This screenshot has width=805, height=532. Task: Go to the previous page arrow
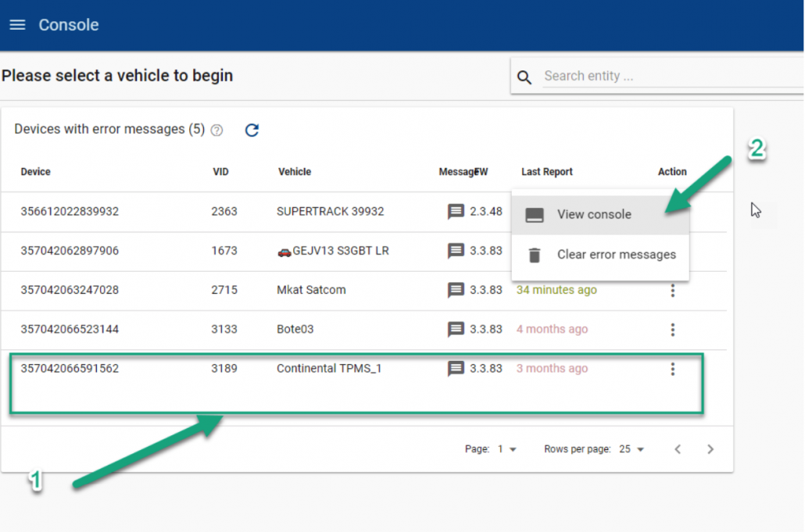pos(678,449)
